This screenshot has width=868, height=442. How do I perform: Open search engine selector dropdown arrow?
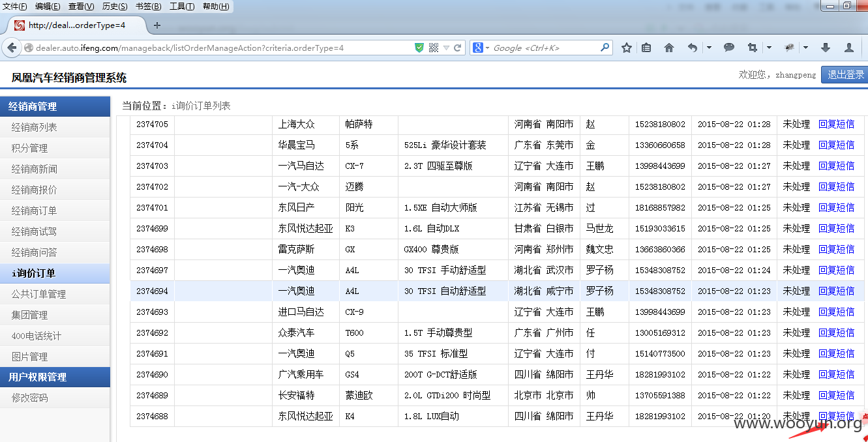click(487, 48)
